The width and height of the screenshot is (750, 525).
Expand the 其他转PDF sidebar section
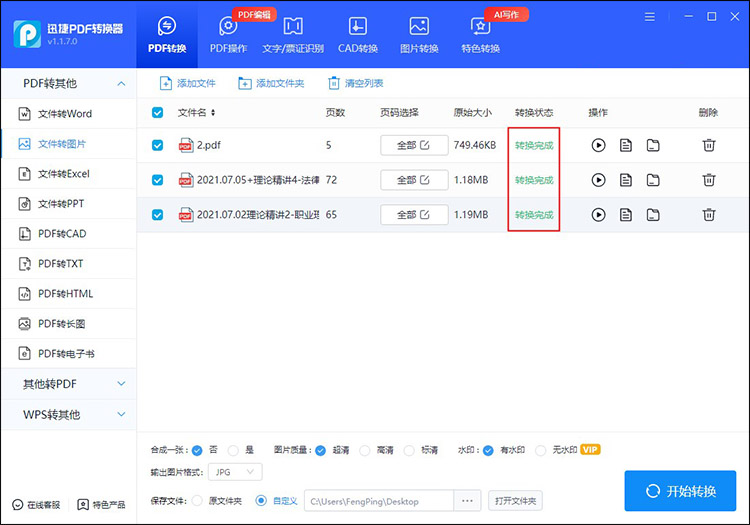[x=69, y=384]
